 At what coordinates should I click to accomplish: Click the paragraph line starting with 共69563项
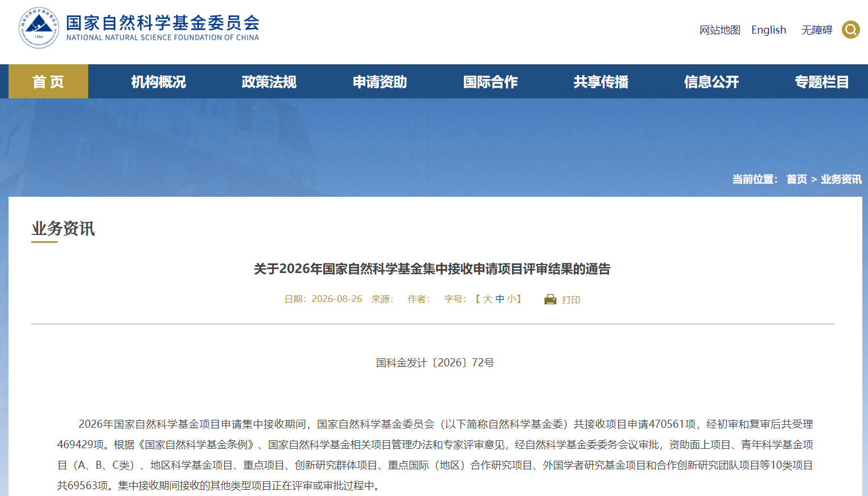point(219,486)
